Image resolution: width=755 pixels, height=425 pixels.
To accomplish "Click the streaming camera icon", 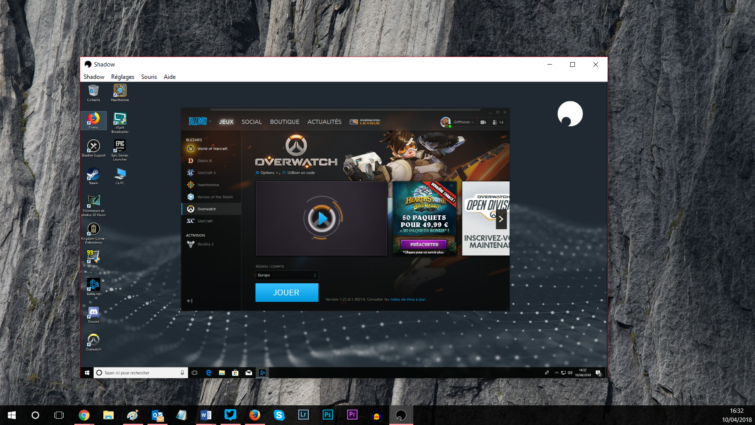I will point(483,122).
